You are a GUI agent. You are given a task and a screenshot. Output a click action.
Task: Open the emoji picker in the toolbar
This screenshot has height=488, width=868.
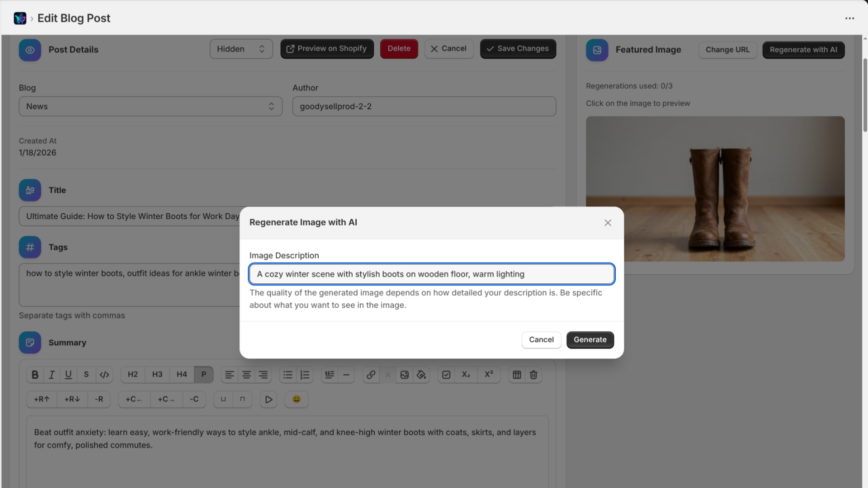296,399
